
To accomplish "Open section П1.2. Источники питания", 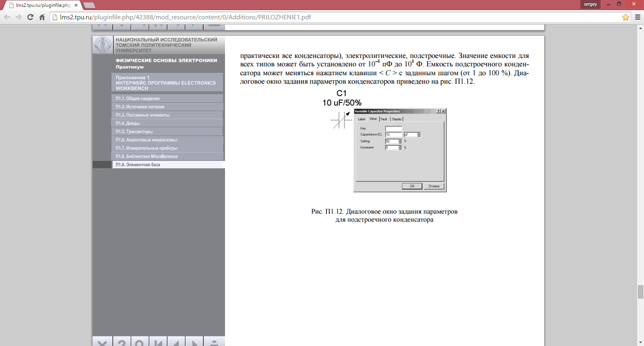I will (167, 107).
